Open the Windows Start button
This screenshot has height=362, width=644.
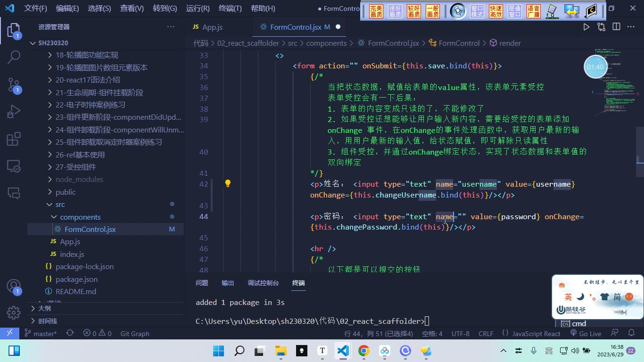(x=218, y=351)
